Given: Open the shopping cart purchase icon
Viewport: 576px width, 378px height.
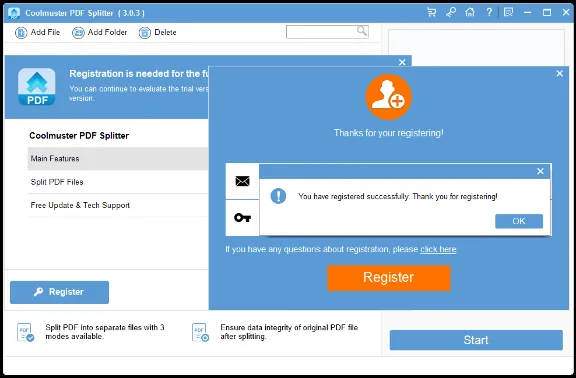Looking at the screenshot, I should [x=432, y=12].
